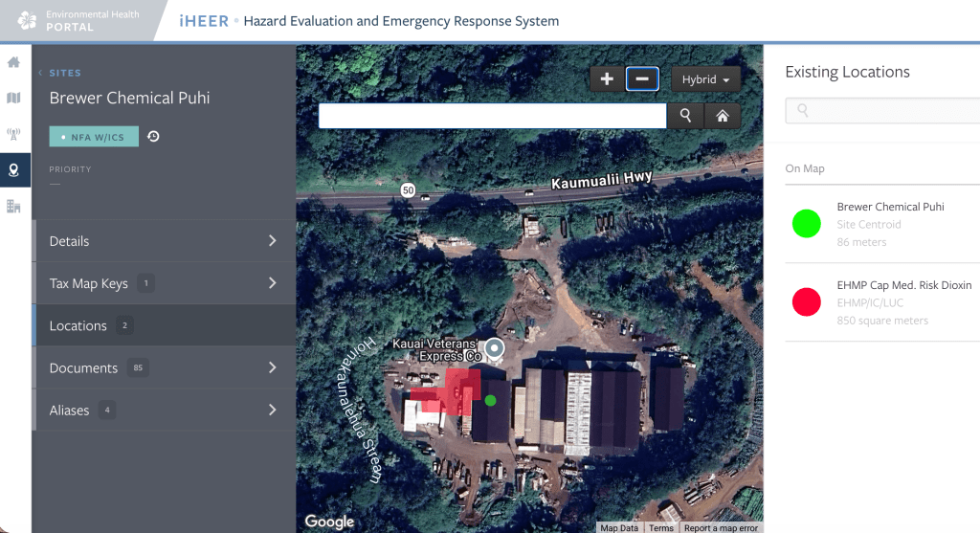
Task: Open Google Map Data link
Action: [x=619, y=528]
